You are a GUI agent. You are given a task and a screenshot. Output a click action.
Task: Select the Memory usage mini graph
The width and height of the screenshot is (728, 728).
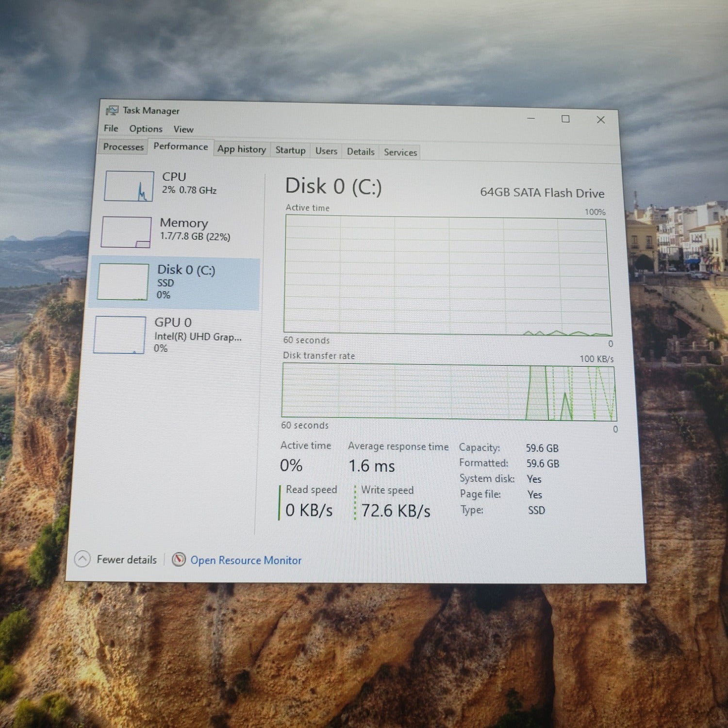126,232
